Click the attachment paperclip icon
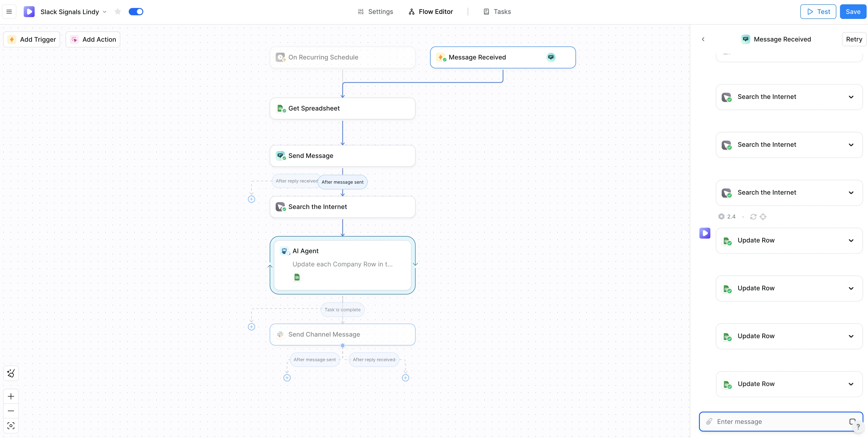The height and width of the screenshot is (438, 868). coord(709,421)
